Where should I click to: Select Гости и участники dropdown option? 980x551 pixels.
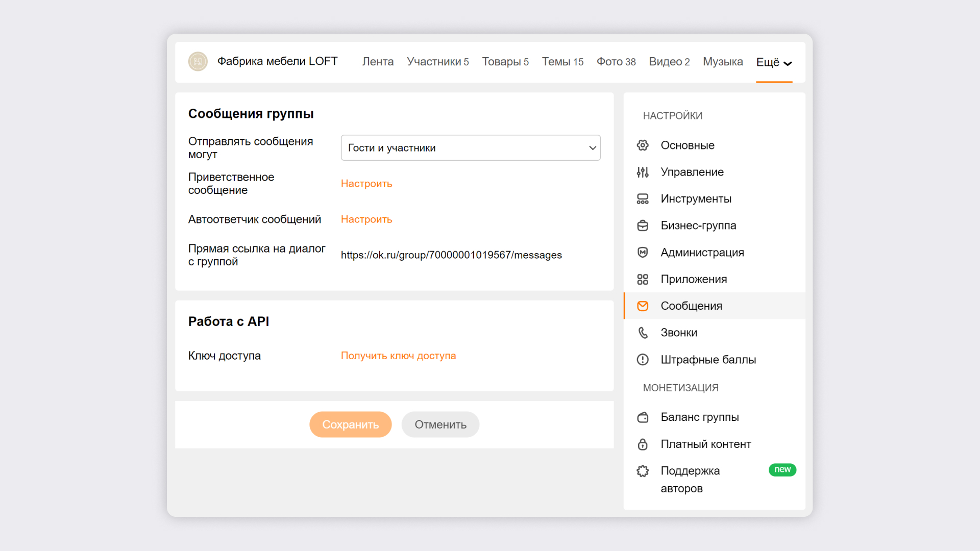coord(470,147)
